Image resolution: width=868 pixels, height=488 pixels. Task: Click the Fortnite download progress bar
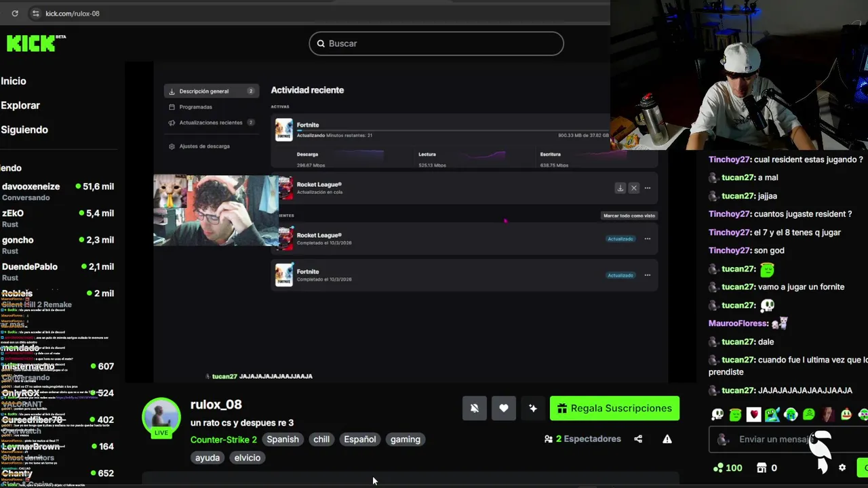pos(453,130)
